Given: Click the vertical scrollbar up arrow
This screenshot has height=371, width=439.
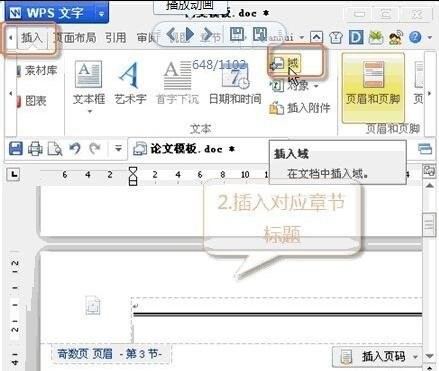Looking at the screenshot, I should point(429,185).
